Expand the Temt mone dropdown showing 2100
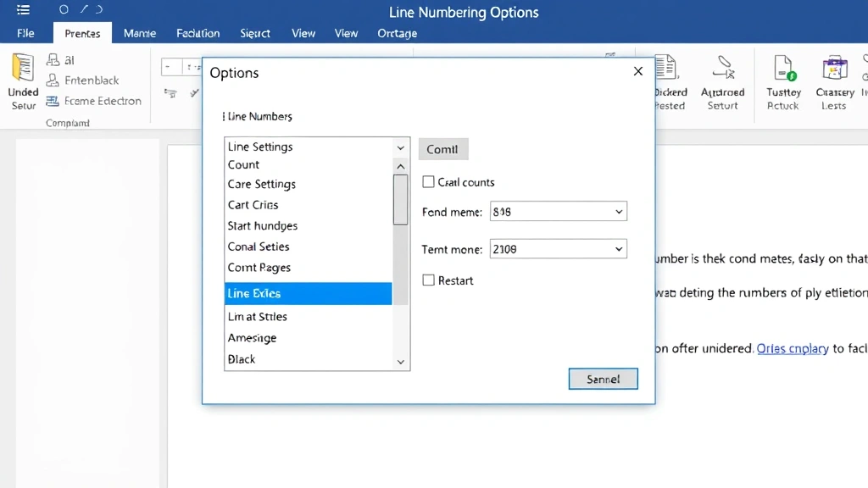The image size is (868, 488). tap(618, 248)
